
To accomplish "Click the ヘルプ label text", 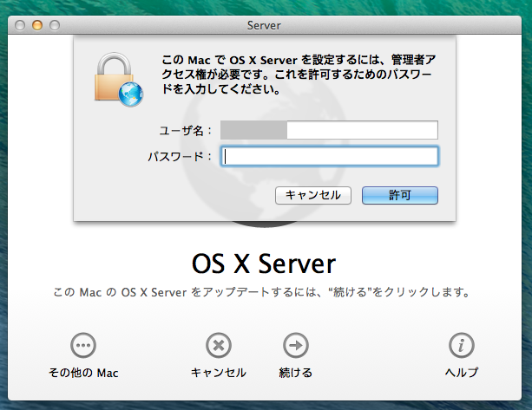I will pos(462,373).
